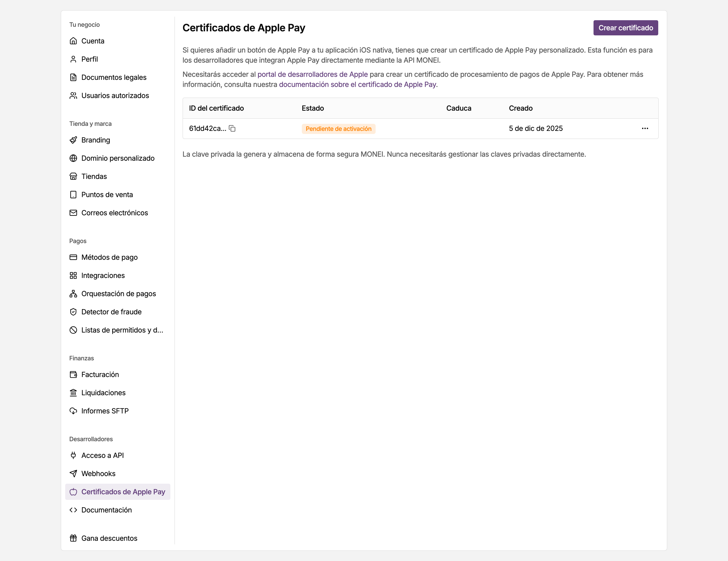Click the certificate ID text 61dd42ca...
The image size is (728, 561).
(x=208, y=129)
